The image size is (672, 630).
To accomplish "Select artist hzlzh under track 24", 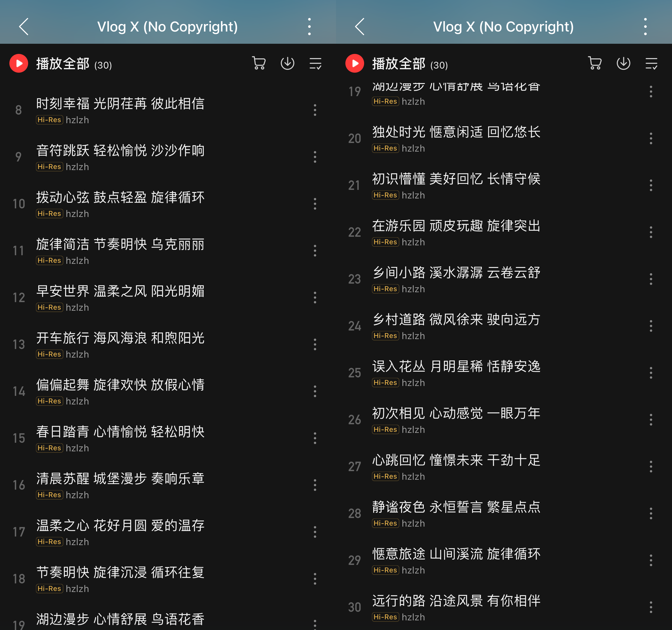I will point(413,336).
